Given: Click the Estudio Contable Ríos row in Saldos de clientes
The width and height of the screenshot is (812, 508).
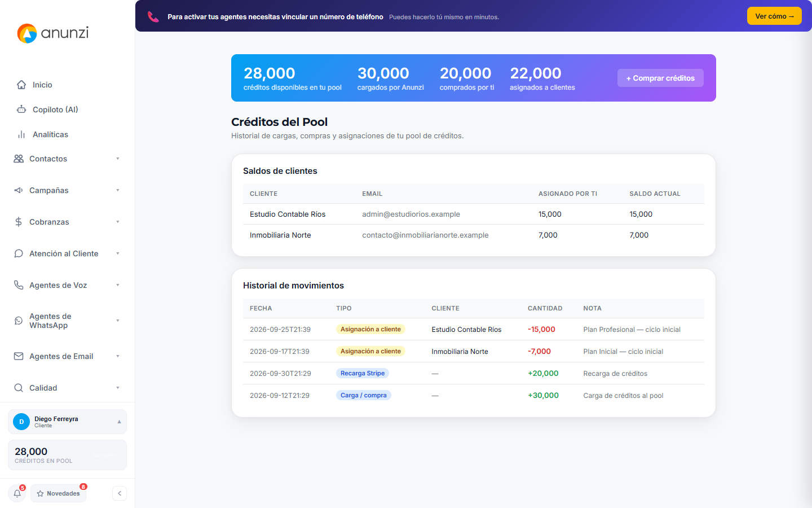Looking at the screenshot, I should tap(474, 214).
